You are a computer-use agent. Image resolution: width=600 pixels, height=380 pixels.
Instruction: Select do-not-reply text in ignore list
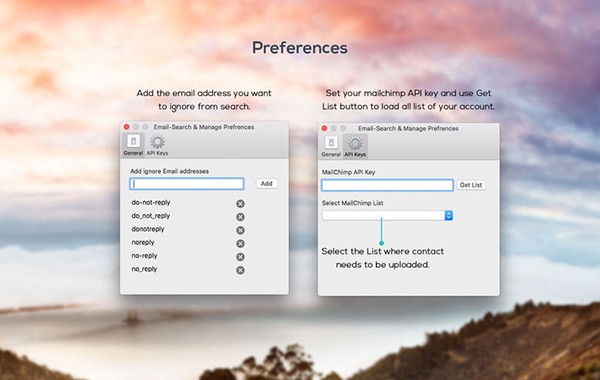(x=151, y=202)
